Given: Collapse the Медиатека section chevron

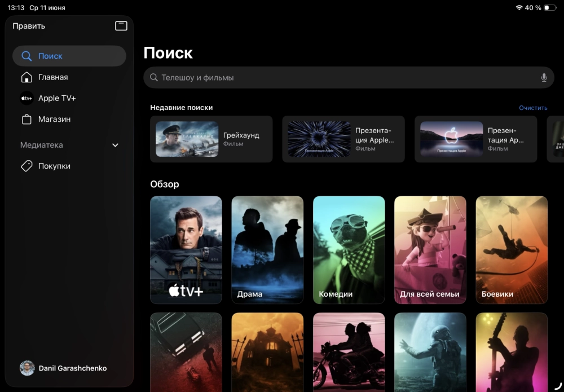Looking at the screenshot, I should click(x=115, y=145).
